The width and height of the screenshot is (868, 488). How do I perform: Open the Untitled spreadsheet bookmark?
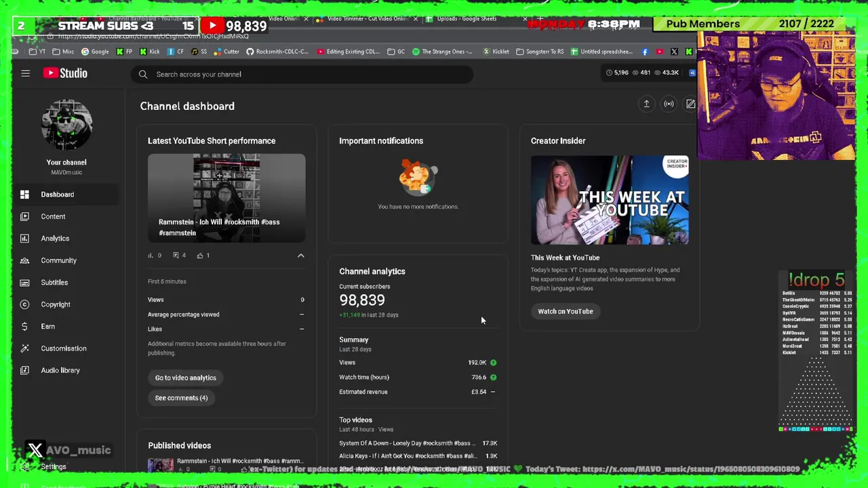coord(601,52)
